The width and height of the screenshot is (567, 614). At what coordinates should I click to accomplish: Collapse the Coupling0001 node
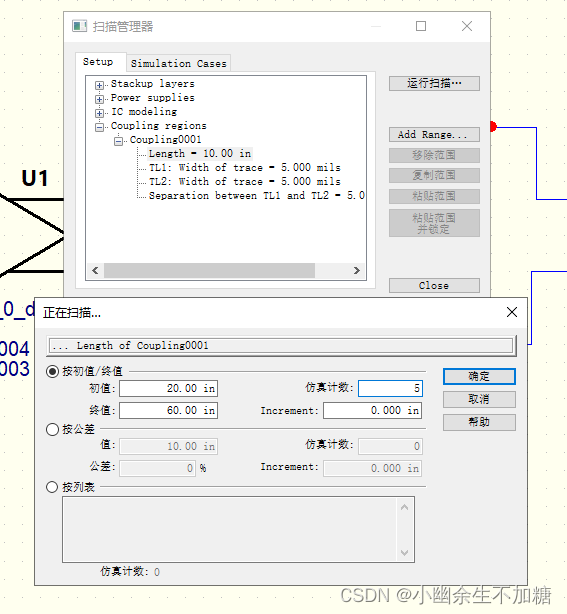(118, 141)
